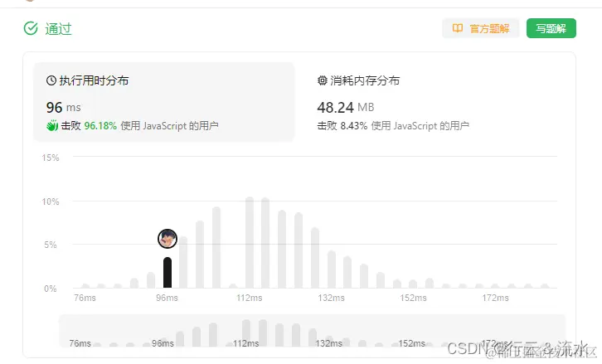Click the green passed checkmark icon
Viewport: 602px width, 364px height.
tap(31, 28)
